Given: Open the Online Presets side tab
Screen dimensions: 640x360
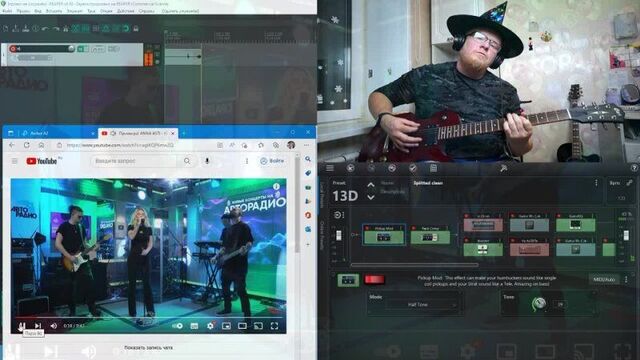Looking at the screenshot, I should coord(322,235).
